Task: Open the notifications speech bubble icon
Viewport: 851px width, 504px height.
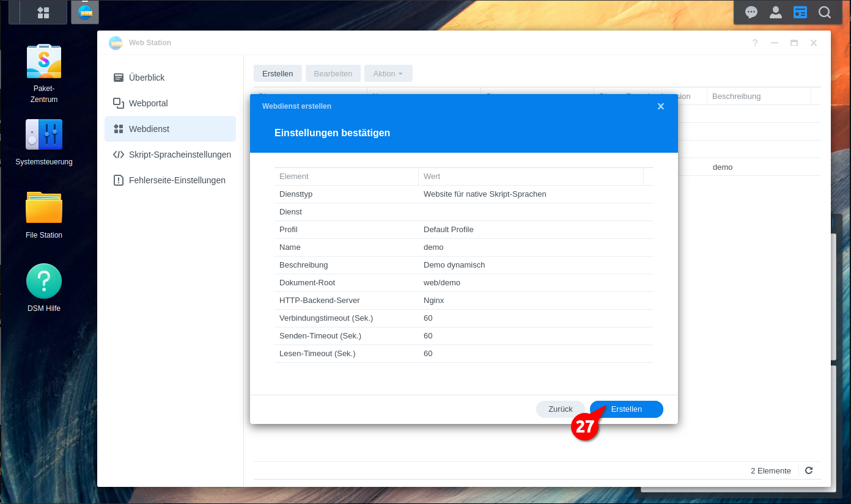Action: 751,12
